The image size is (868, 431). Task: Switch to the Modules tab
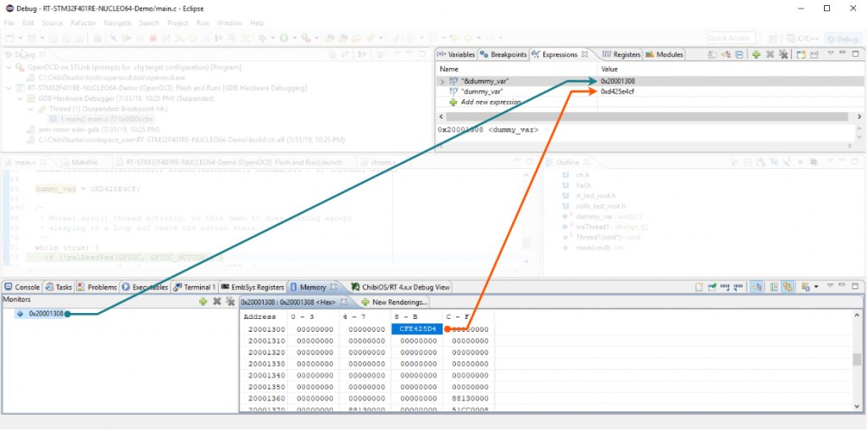663,54
